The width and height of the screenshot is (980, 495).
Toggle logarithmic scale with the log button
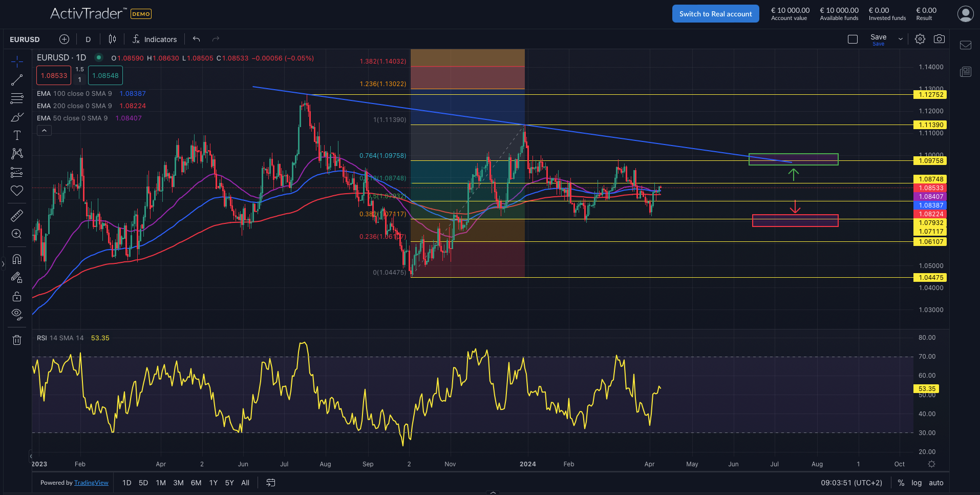[x=916, y=482]
